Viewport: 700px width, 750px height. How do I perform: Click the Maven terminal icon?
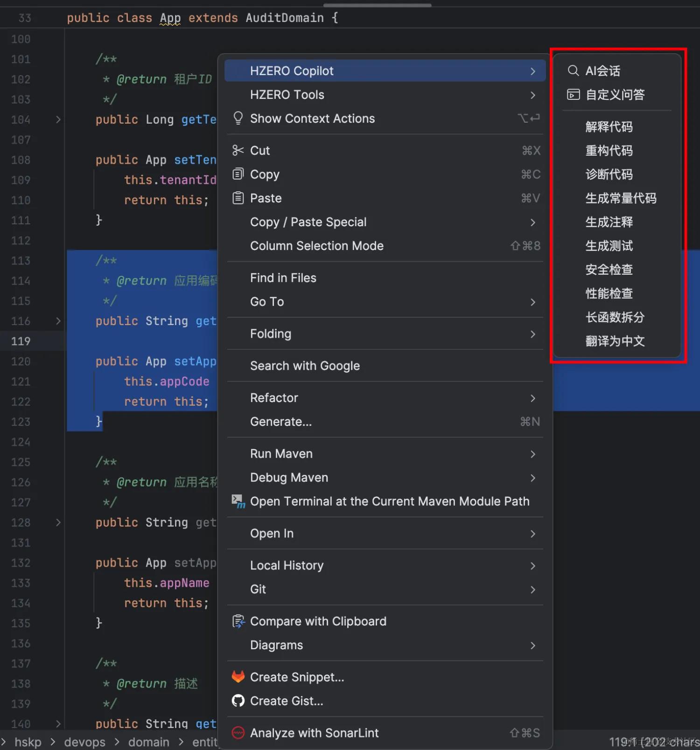click(x=238, y=501)
